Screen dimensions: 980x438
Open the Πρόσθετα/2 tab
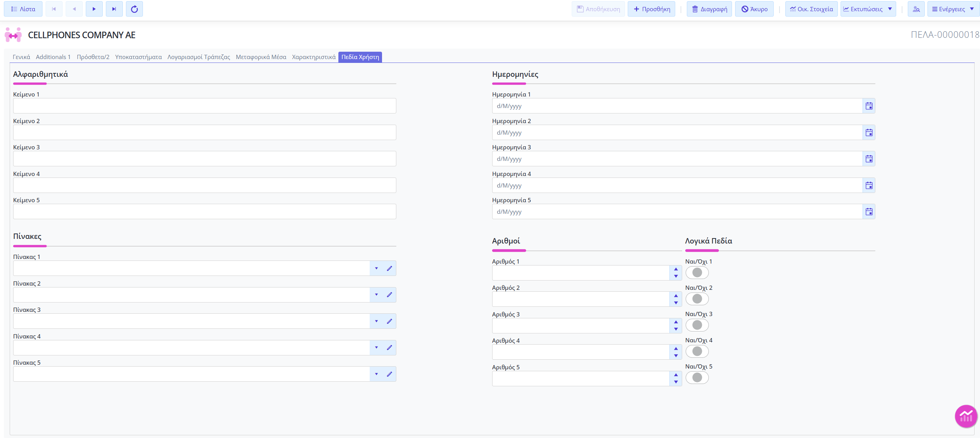93,57
